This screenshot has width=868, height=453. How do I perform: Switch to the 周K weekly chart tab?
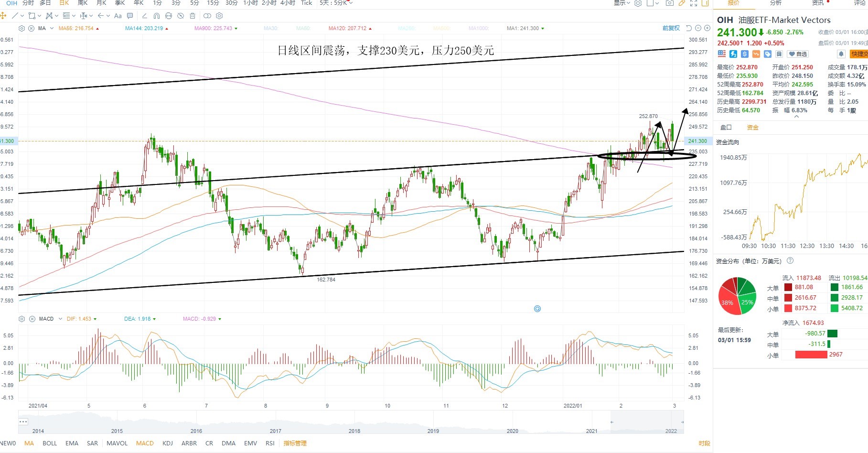[83, 3]
